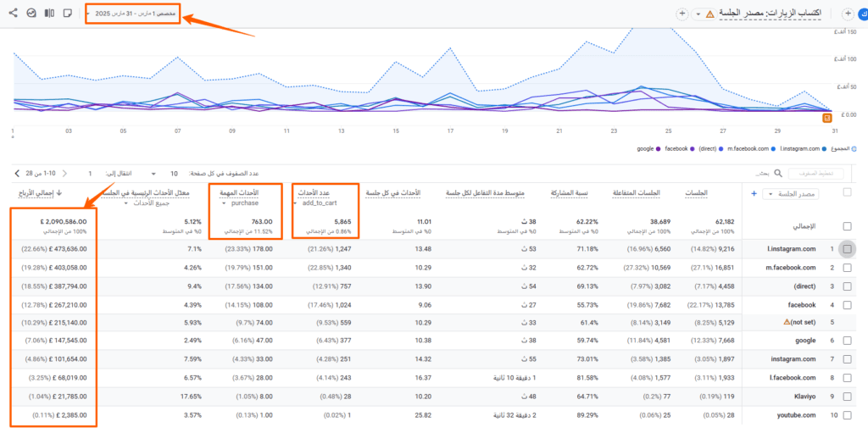Click the إجمالي الأرباح column header
This screenshot has width=868, height=433.
37,193
